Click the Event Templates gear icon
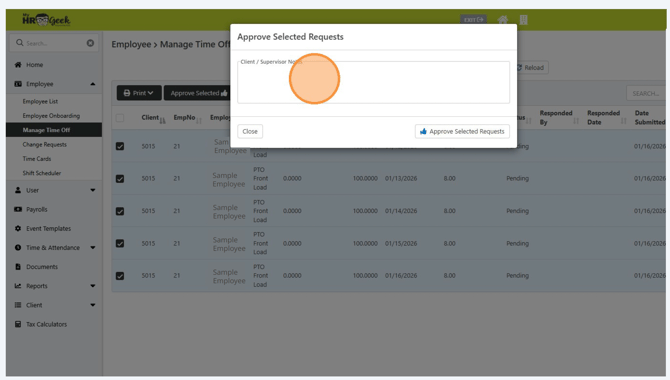Image resolution: width=670 pixels, height=380 pixels. (18, 229)
